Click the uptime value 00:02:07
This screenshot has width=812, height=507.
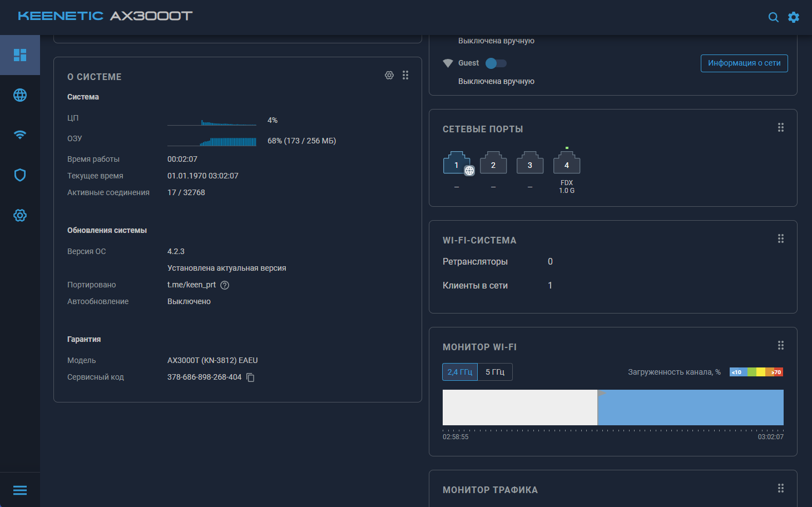point(182,159)
